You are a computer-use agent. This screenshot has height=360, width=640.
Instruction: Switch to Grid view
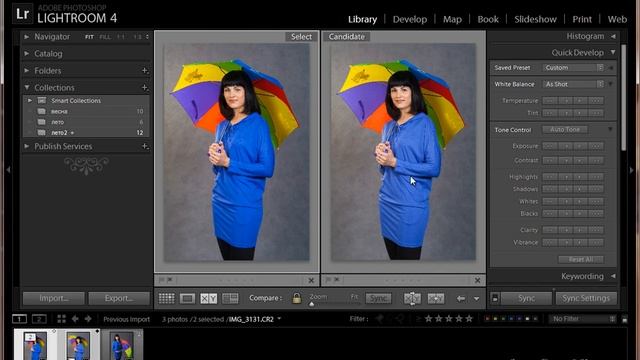167,298
